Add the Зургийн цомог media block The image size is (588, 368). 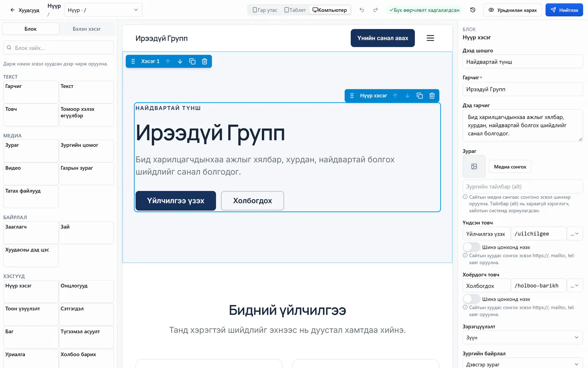[86, 151]
